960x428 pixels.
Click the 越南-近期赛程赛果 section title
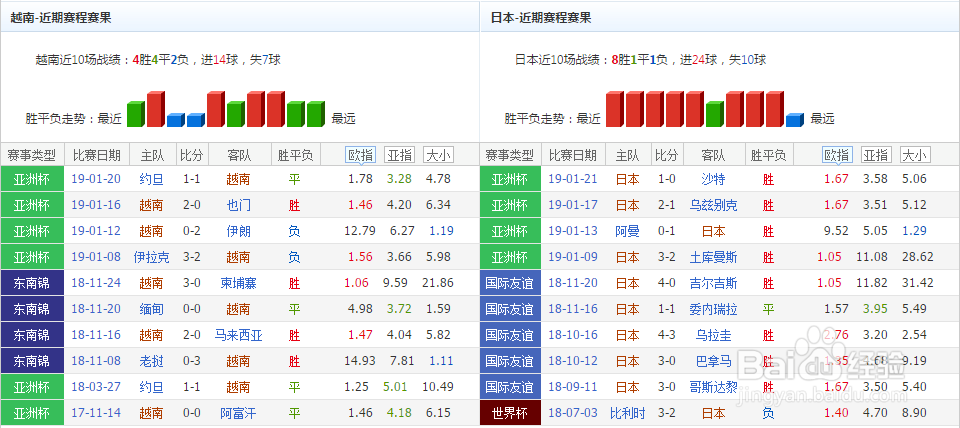(x=61, y=18)
